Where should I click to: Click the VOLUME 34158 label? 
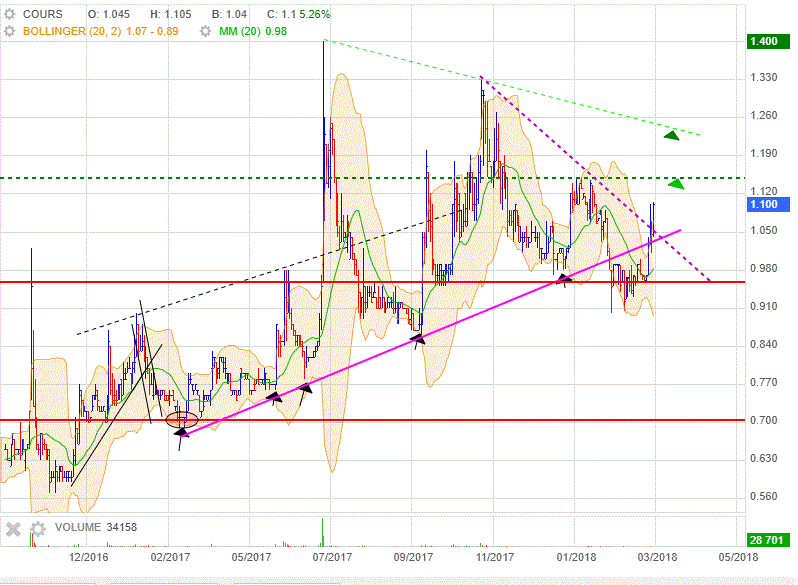coord(96,527)
